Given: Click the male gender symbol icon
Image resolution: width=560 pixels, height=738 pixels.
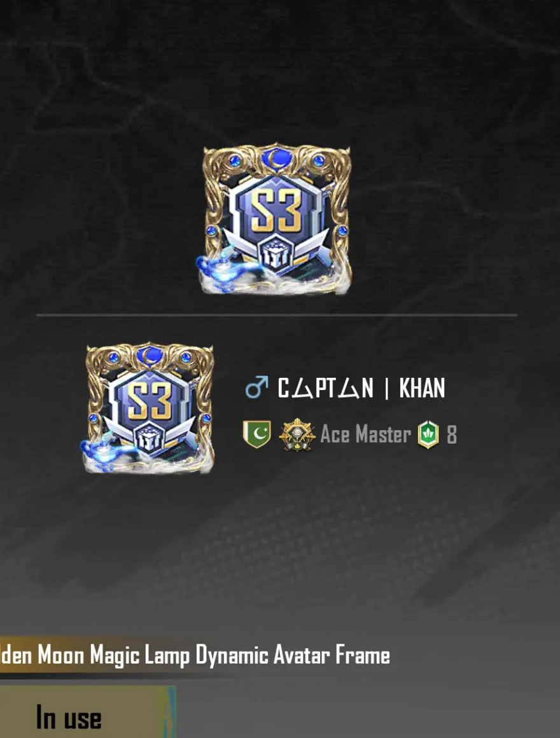Looking at the screenshot, I should pos(256,387).
